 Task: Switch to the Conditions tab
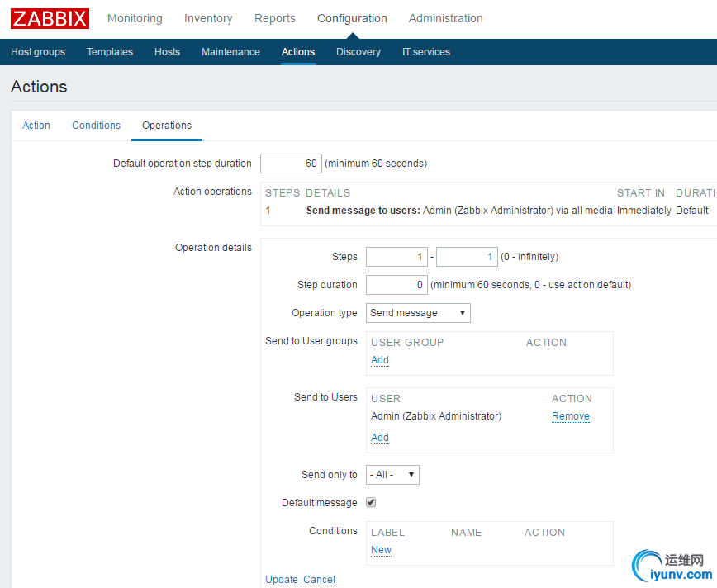[96, 126]
